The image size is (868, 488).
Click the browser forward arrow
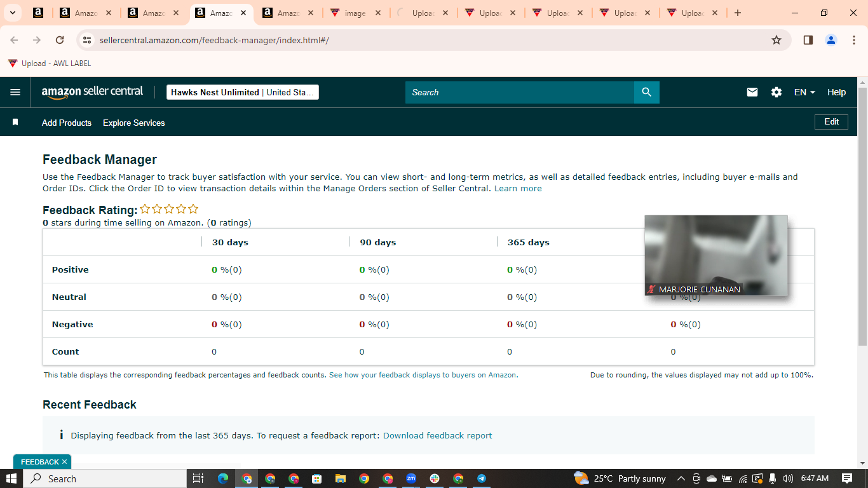[37, 40]
